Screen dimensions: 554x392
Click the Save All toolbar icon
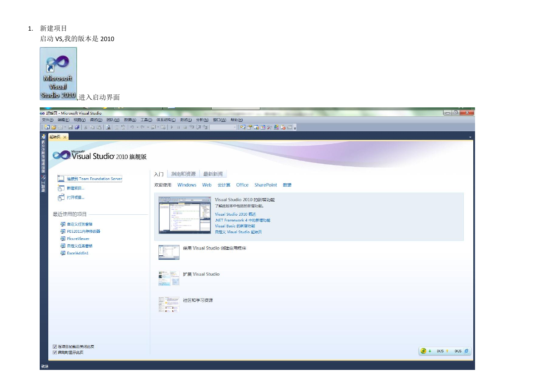click(x=77, y=127)
